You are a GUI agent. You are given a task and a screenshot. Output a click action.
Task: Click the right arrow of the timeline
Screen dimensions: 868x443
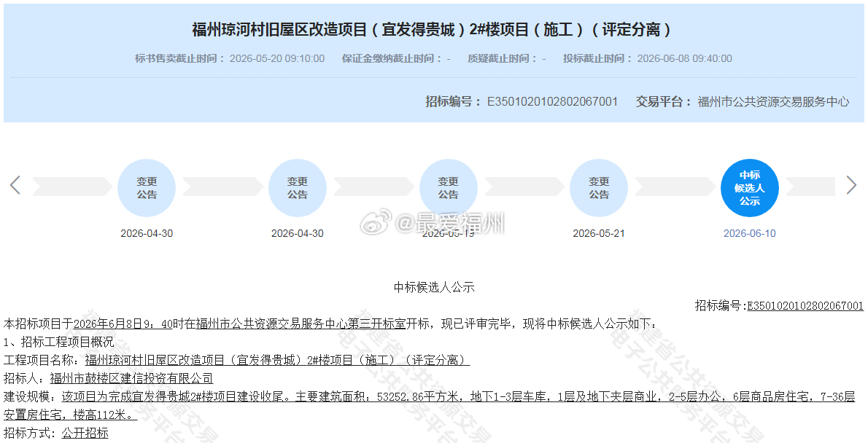pyautogui.click(x=851, y=185)
